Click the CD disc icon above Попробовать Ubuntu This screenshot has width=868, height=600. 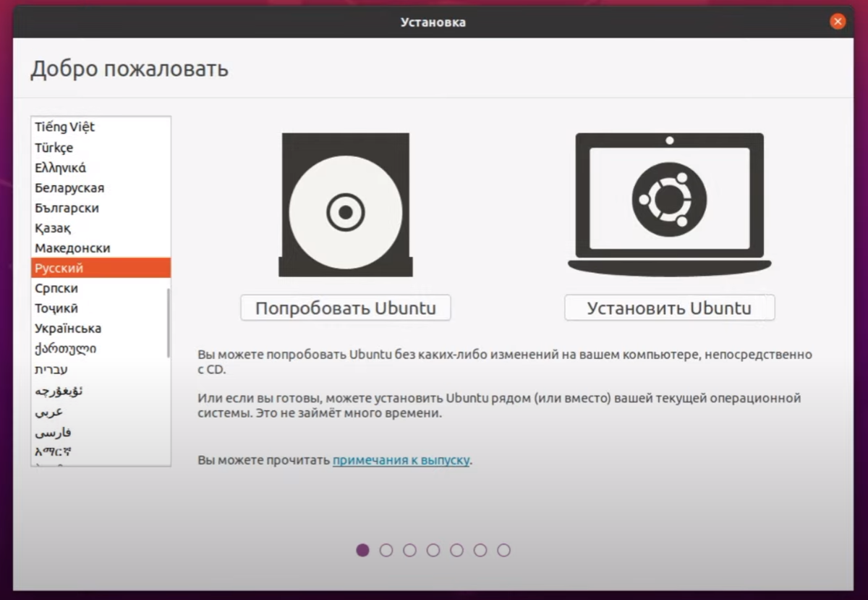[x=345, y=205]
